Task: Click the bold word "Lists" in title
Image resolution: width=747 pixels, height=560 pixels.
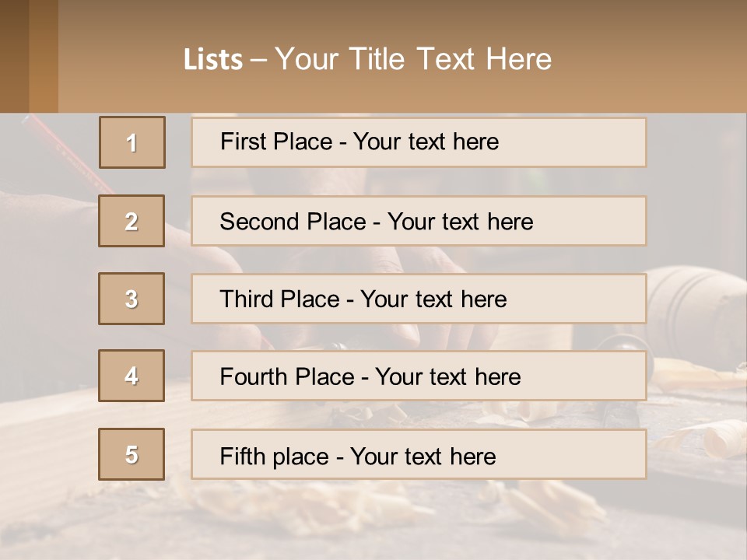Action: point(213,60)
